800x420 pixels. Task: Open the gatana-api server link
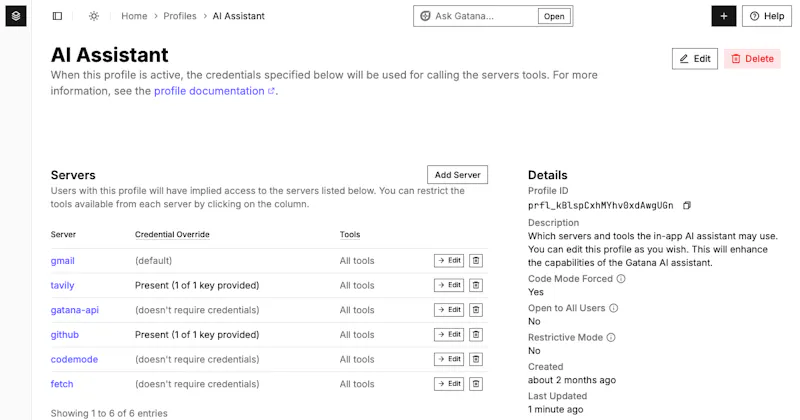[x=74, y=310]
